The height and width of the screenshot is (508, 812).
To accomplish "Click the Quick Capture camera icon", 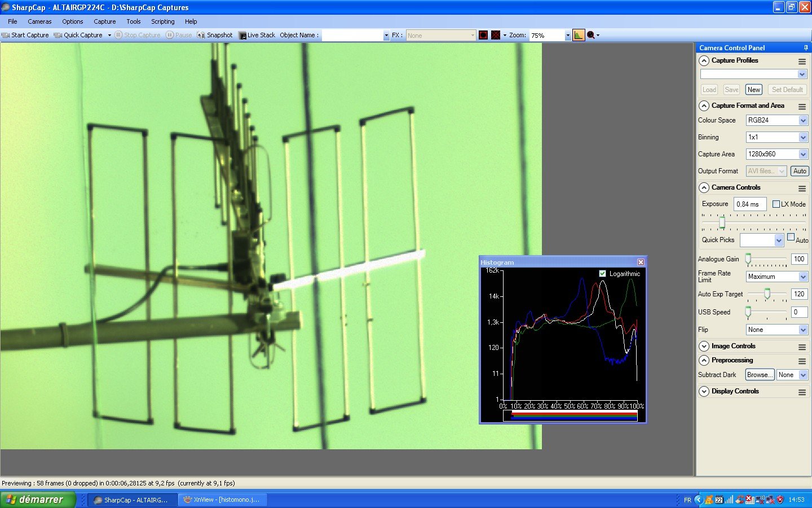I will click(x=58, y=35).
